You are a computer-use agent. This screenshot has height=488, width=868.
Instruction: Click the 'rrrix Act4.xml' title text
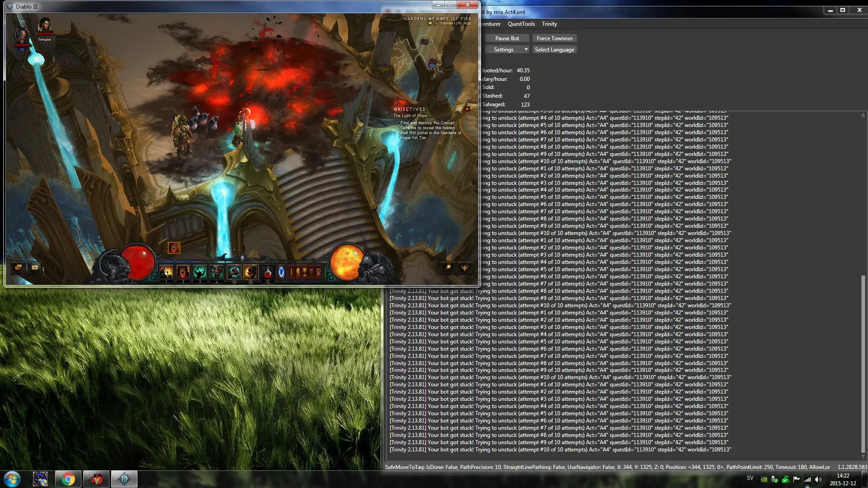click(509, 12)
